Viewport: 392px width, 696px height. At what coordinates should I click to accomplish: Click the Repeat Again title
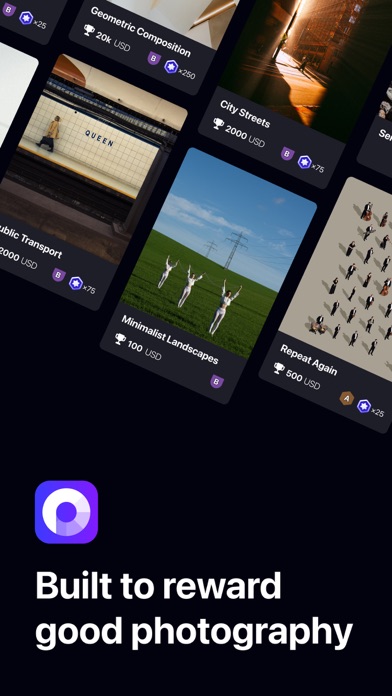point(309,360)
